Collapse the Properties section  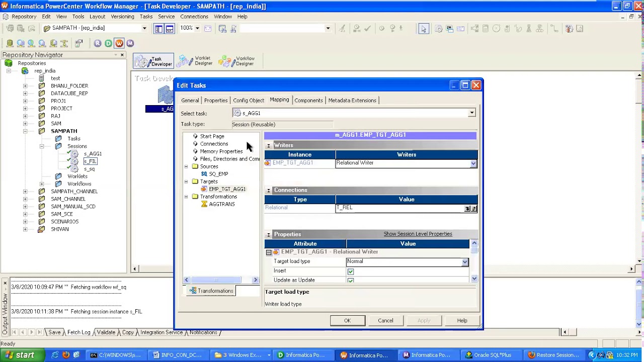269,235
